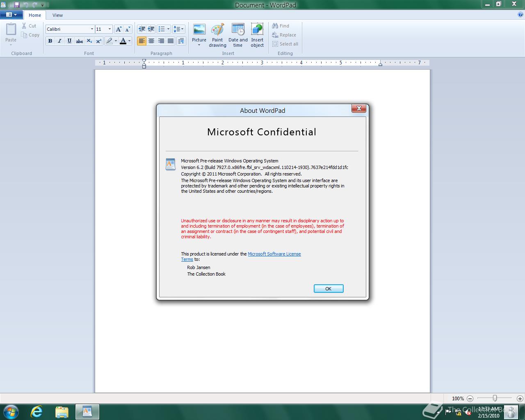Viewport: 525px width, 420px height.
Task: Toggle Align text right
Action: [x=161, y=41]
